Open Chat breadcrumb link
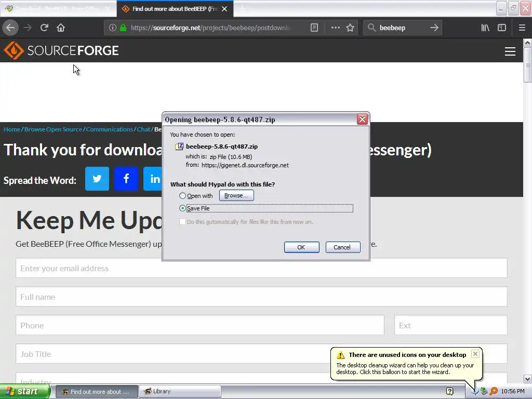 pyautogui.click(x=143, y=129)
